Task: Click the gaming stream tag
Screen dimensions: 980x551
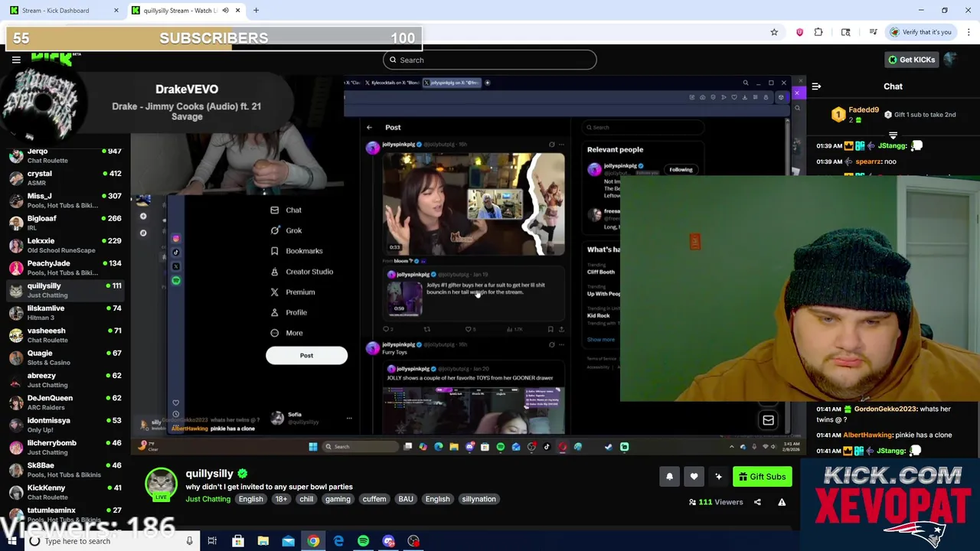Action: [x=338, y=499]
